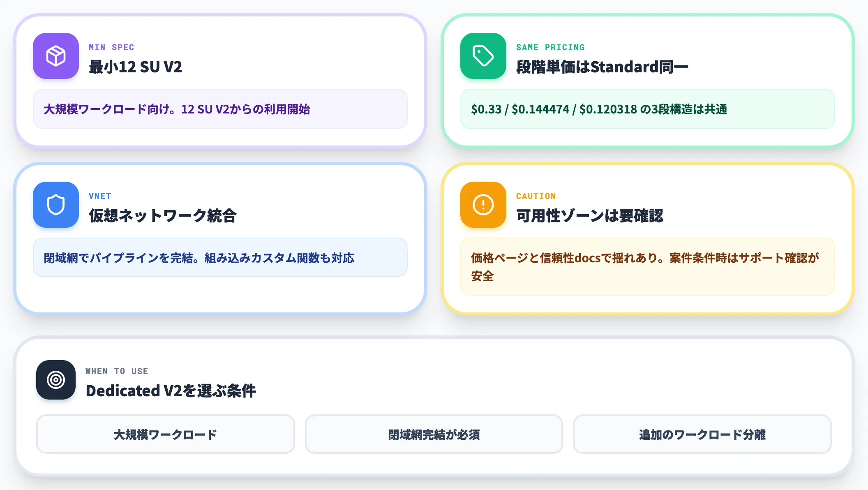Click the Dedicated V2を選ぶ条件 heading
Screen dimensions: 868x490
point(171,391)
